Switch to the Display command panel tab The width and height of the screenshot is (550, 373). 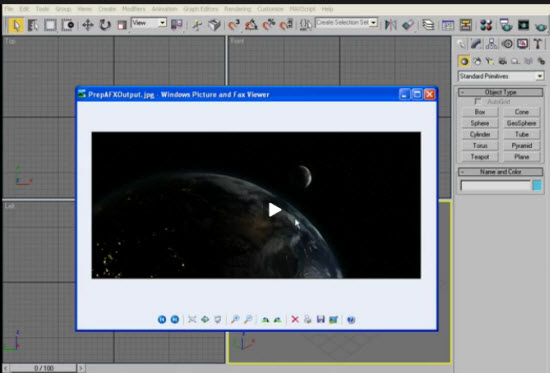[x=523, y=44]
